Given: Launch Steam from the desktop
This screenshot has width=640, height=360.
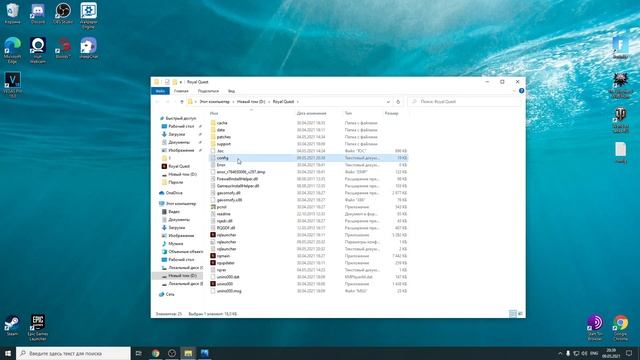Looking at the screenshot, I should (x=12, y=326).
